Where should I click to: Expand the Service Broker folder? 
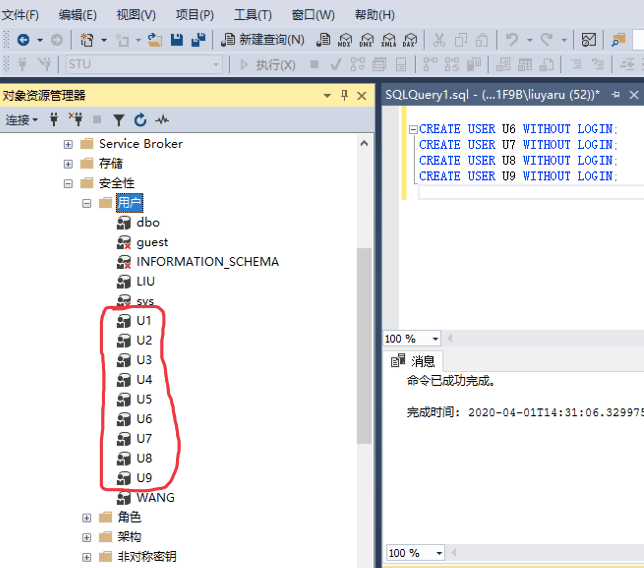click(x=68, y=145)
